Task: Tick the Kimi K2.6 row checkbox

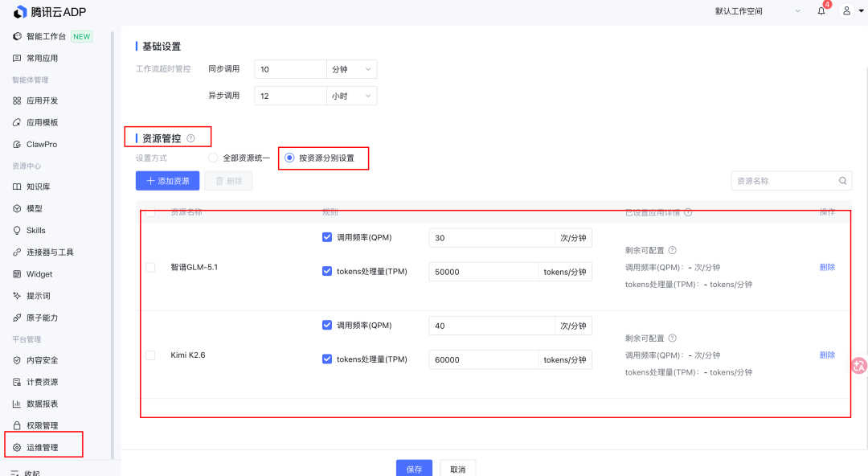Action: [x=150, y=355]
